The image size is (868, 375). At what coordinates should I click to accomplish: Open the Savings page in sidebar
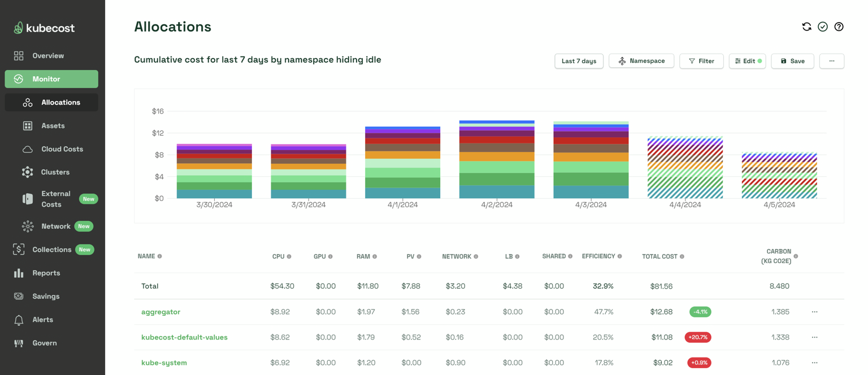tap(46, 296)
